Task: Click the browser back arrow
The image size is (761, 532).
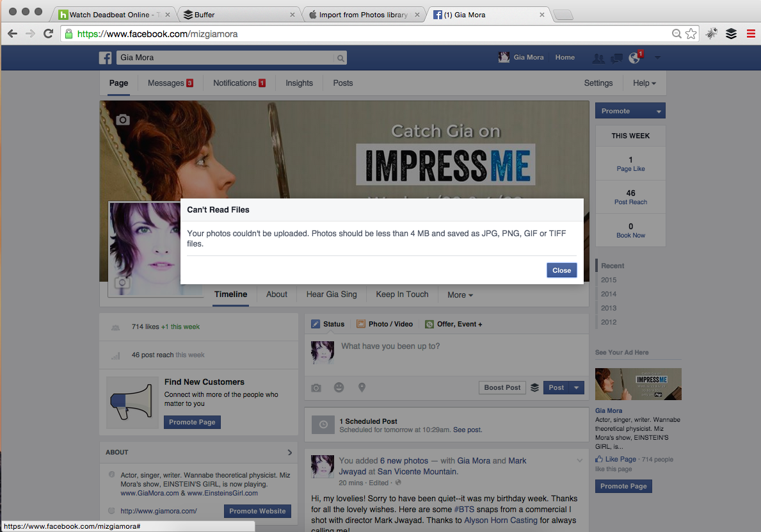Action: coord(13,33)
